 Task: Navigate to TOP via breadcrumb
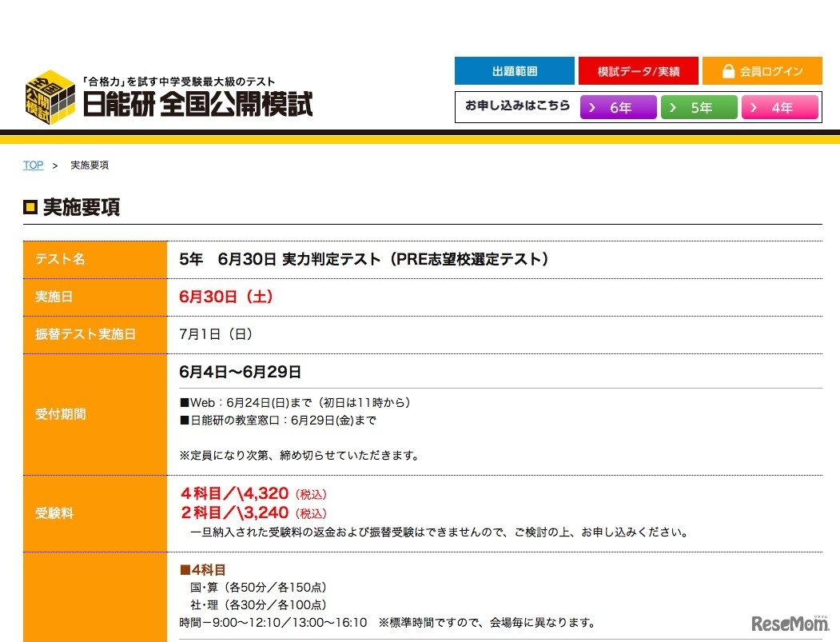[33, 165]
